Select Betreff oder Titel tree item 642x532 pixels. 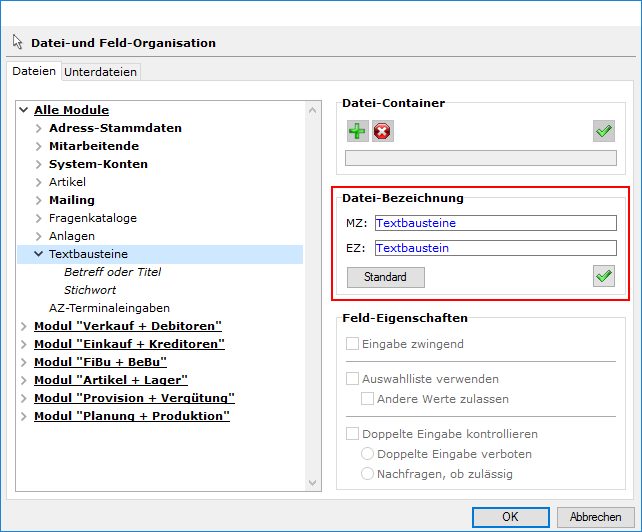tap(112, 272)
